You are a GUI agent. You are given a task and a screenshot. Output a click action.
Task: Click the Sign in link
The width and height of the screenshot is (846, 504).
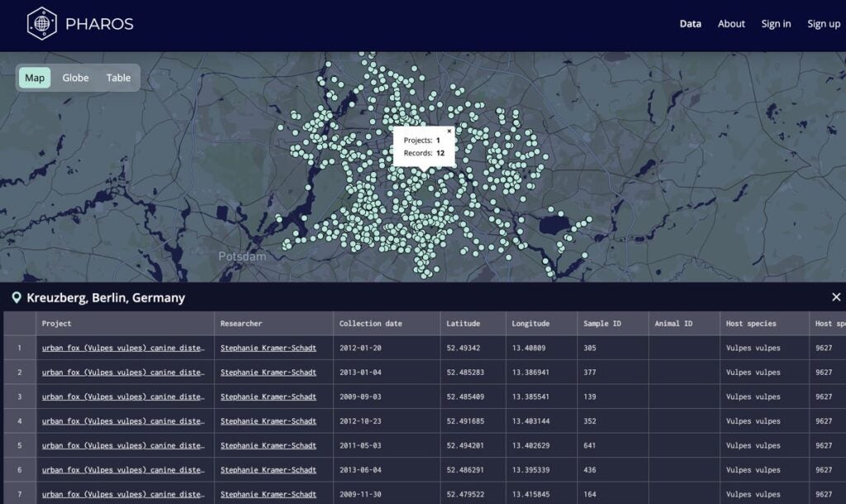coord(776,24)
